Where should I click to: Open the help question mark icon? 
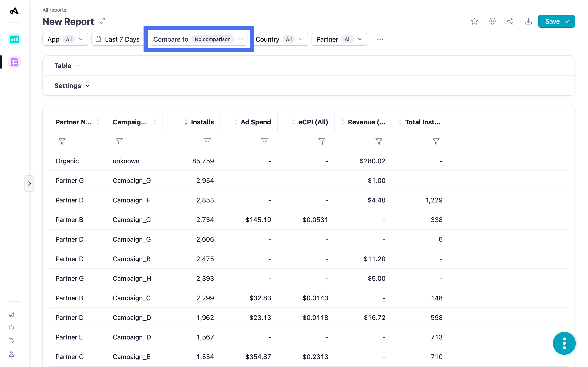click(x=11, y=328)
